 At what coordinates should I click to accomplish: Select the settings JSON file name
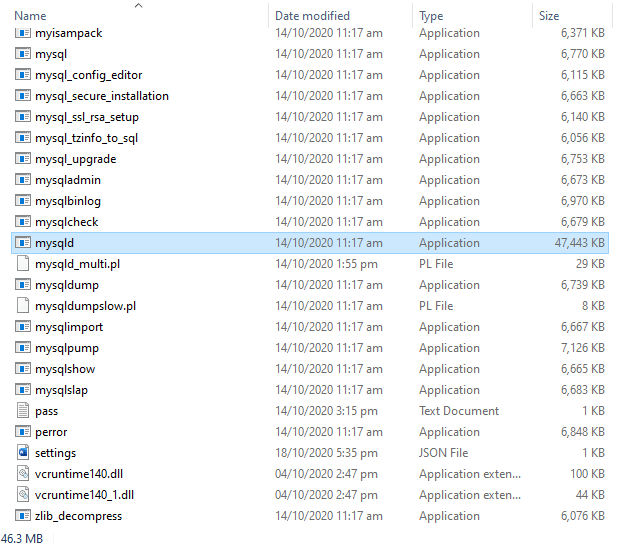(x=55, y=453)
